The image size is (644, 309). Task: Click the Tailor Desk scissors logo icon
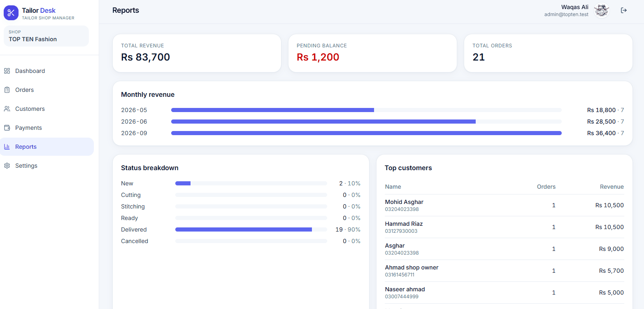11,13
